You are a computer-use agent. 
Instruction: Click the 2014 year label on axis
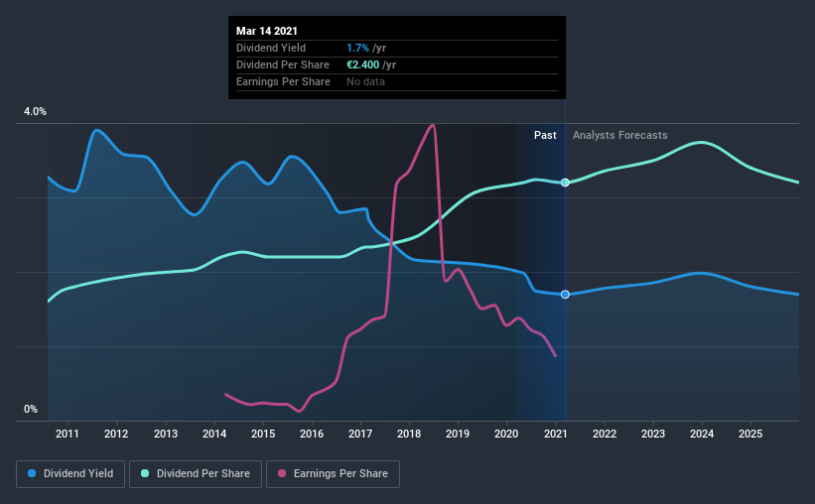pyautogui.click(x=214, y=434)
